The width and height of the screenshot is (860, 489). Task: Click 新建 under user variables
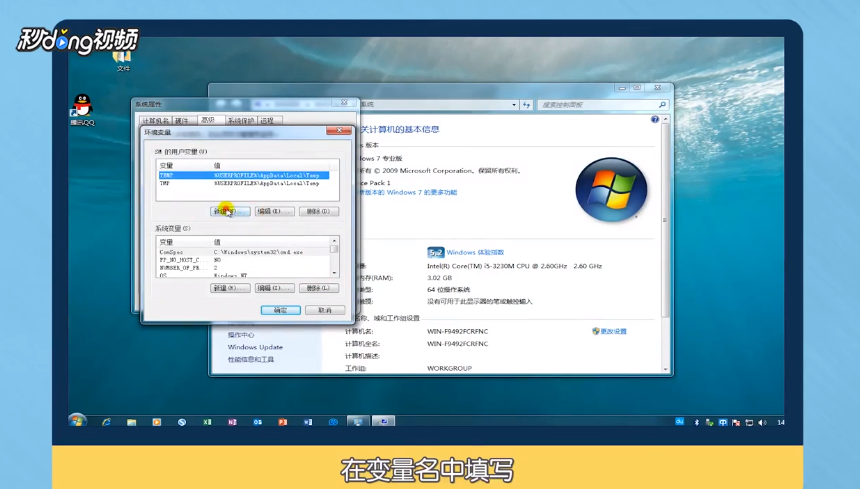(x=230, y=211)
